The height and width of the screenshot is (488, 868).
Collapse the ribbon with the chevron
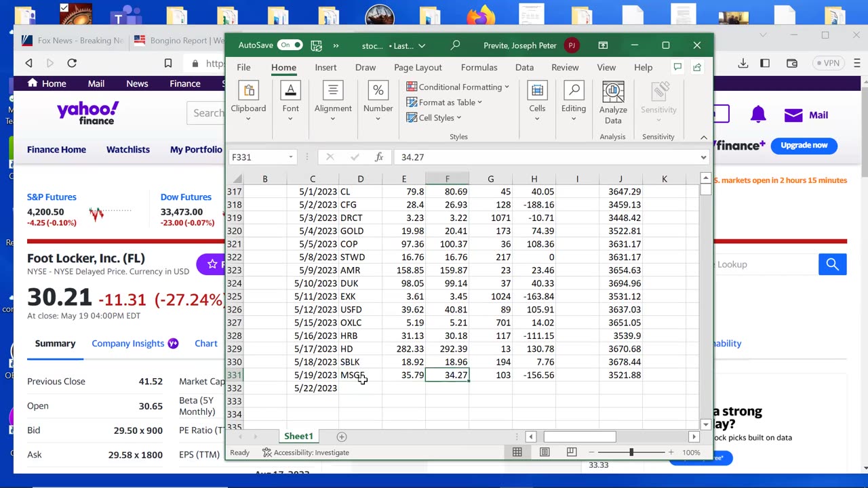pyautogui.click(x=704, y=137)
